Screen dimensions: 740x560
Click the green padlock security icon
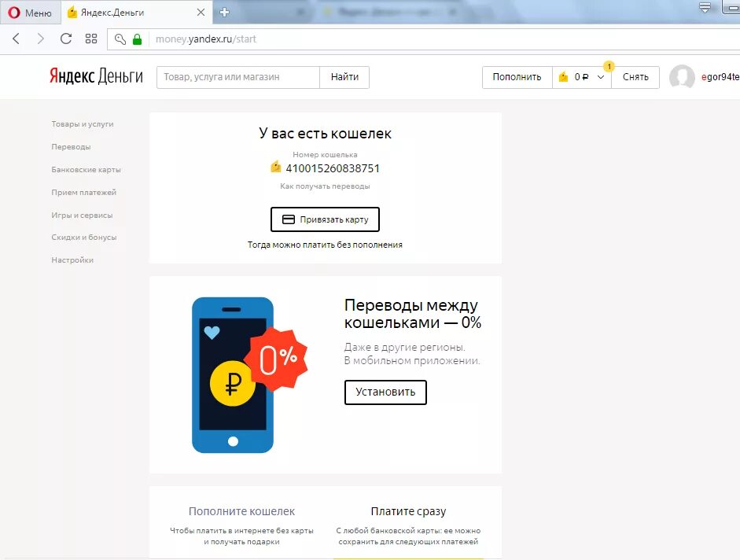[x=138, y=39]
